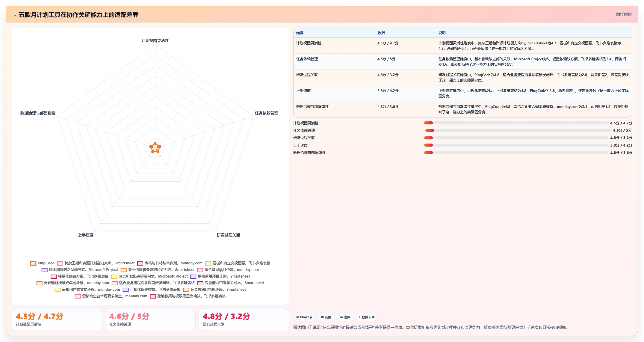The image size is (644, 342).
Task: Toggle legend item 测试和缺陷等研发对象。Microsoft Project
Action: (x=149, y=276)
